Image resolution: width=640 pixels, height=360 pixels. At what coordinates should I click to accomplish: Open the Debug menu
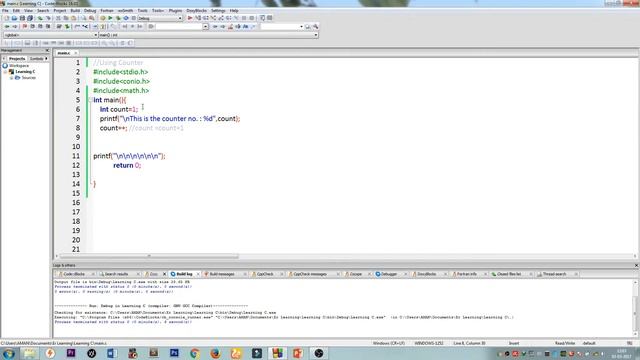pos(90,11)
